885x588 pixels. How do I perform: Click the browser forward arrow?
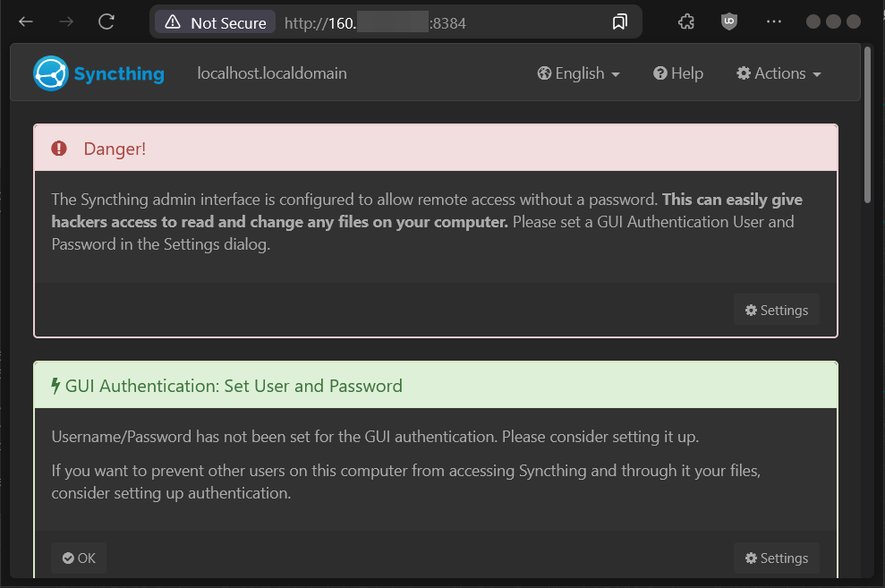point(66,22)
